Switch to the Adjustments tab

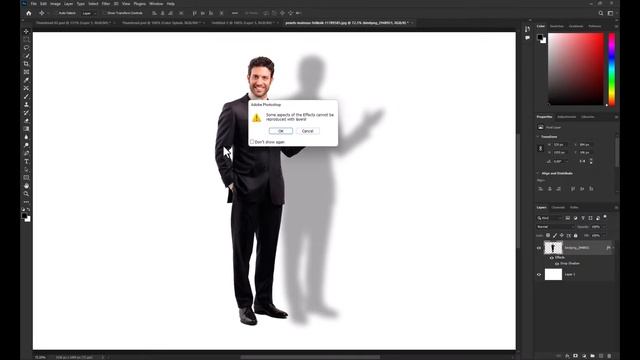567,117
